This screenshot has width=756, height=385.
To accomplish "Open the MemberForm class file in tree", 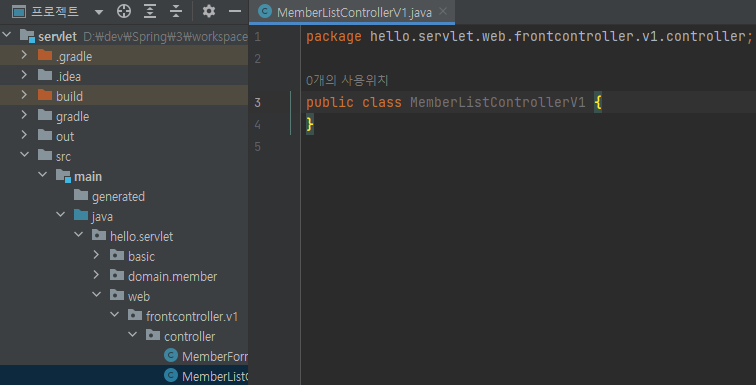I will coord(124,356).
